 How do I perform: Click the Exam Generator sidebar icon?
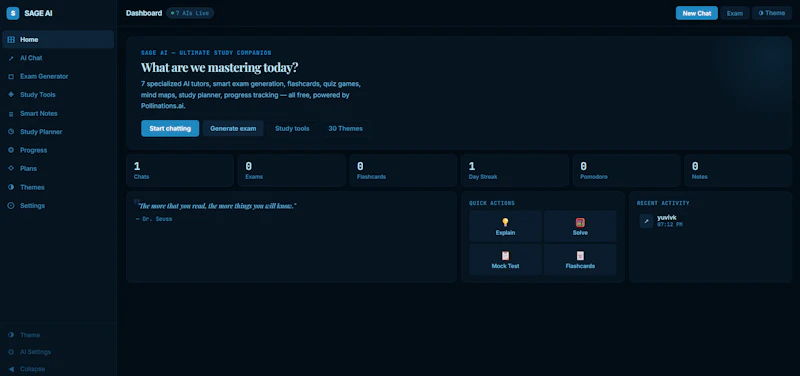tap(11, 77)
